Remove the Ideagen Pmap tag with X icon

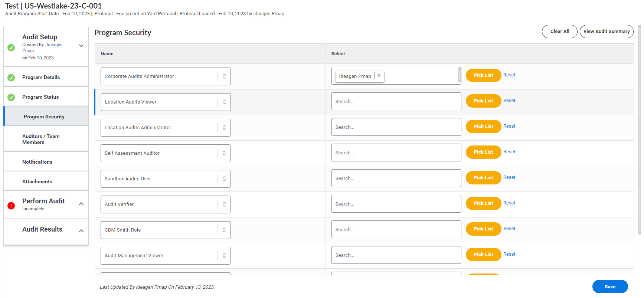tap(379, 76)
